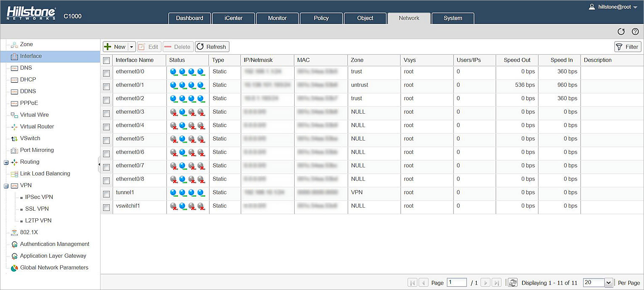The image size is (644, 290).
Task: Click the Zone icon in sidebar
Action: tap(14, 44)
